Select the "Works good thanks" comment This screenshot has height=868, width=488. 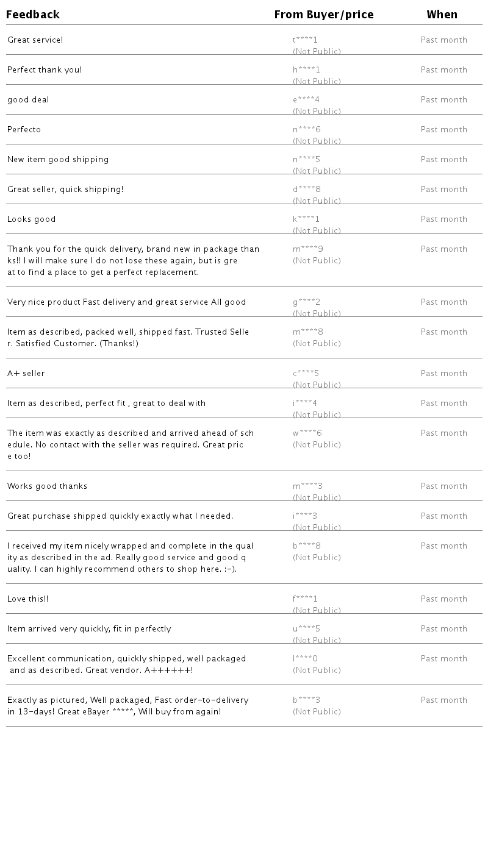click(x=48, y=486)
